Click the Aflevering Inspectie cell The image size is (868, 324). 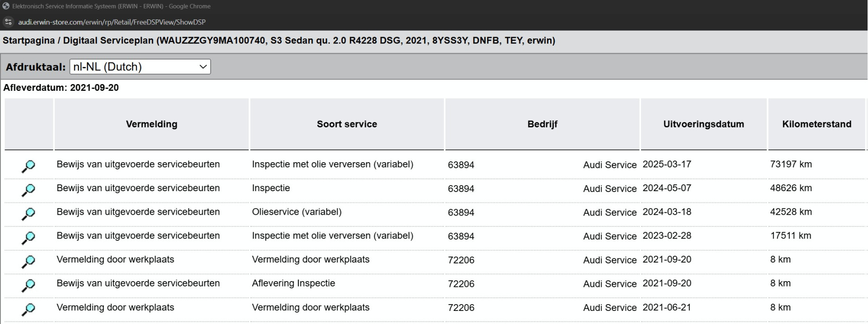(293, 283)
